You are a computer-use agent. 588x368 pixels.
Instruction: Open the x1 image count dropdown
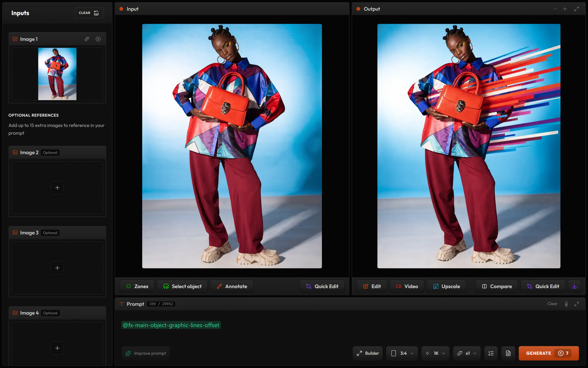point(467,353)
